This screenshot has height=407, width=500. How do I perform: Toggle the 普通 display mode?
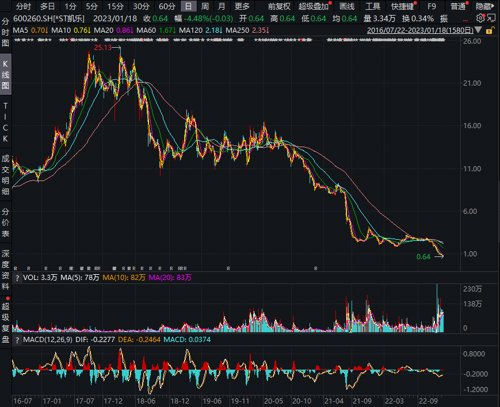(x=458, y=6)
